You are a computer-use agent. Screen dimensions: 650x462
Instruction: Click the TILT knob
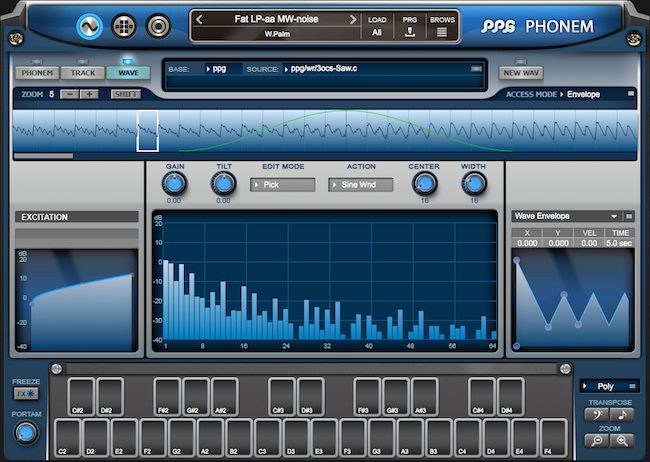pos(224,184)
